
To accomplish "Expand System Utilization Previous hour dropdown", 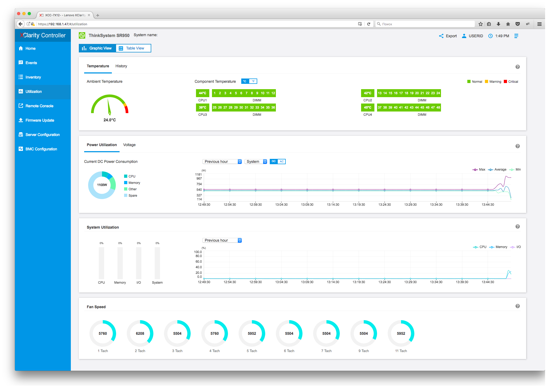I will [222, 240].
